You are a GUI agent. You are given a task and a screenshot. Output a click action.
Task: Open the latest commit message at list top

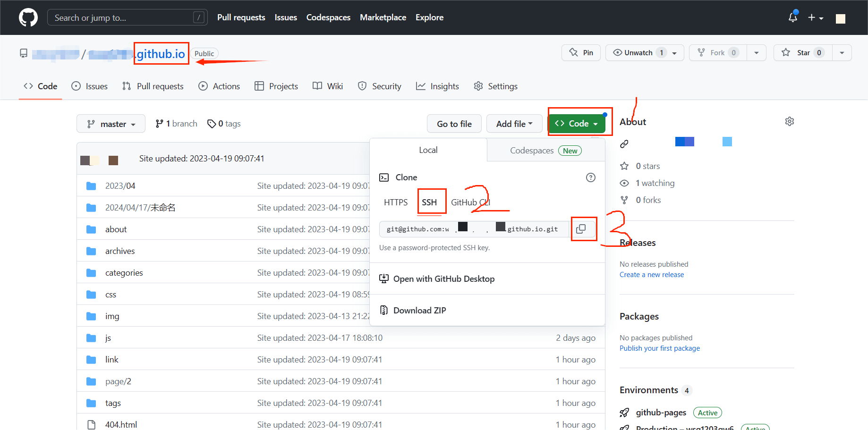(202, 159)
